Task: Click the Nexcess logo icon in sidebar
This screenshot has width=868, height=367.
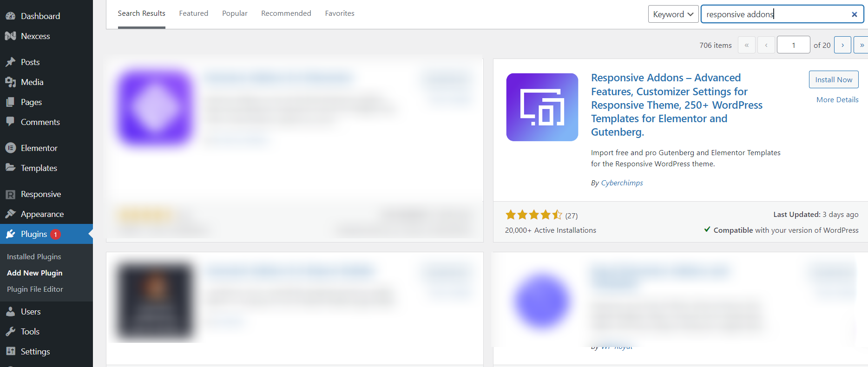Action: tap(10, 36)
